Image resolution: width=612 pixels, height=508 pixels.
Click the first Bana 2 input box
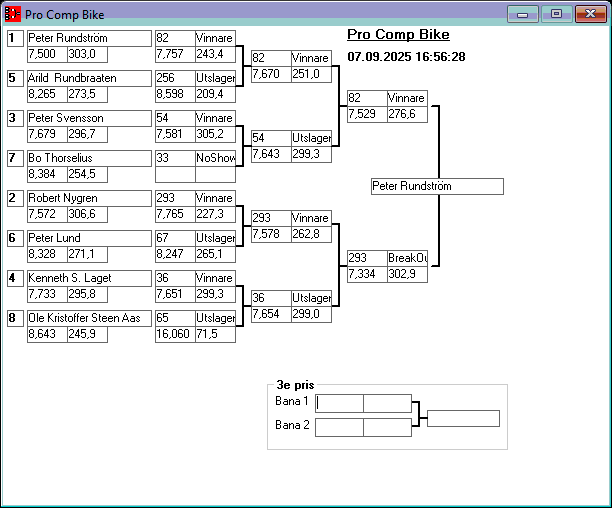tap(340, 427)
